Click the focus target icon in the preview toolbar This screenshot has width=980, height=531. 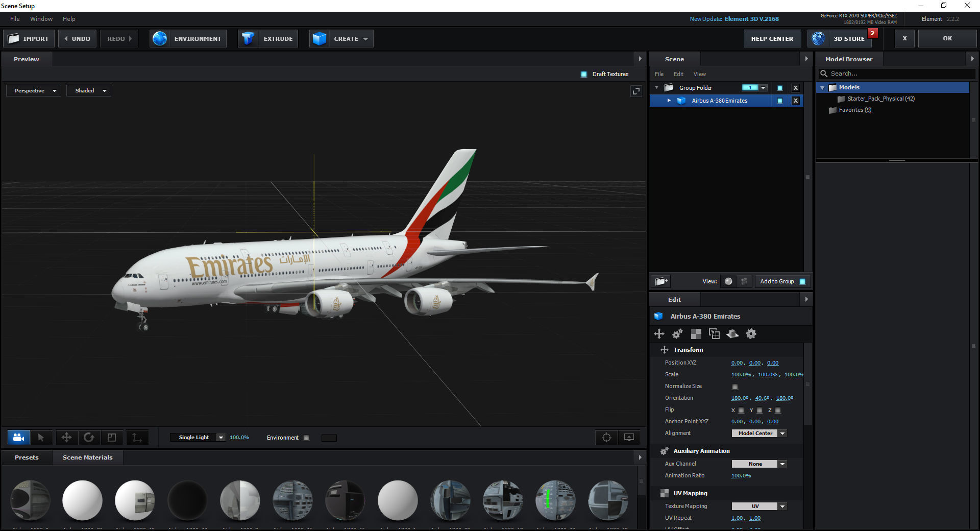click(606, 438)
